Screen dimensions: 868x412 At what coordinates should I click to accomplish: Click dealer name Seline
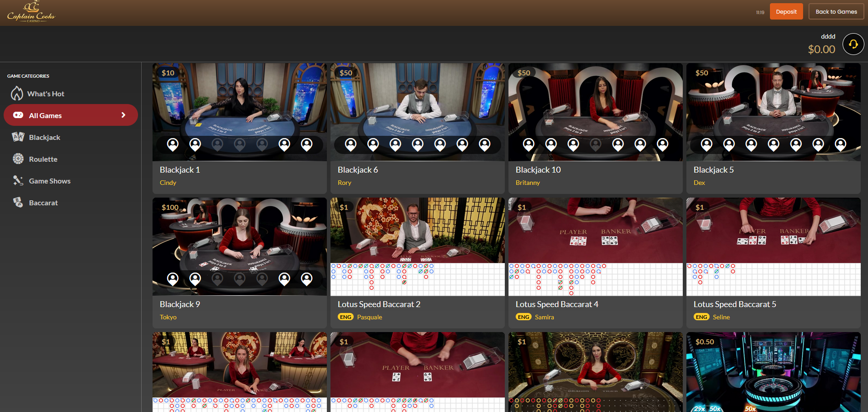pyautogui.click(x=721, y=317)
